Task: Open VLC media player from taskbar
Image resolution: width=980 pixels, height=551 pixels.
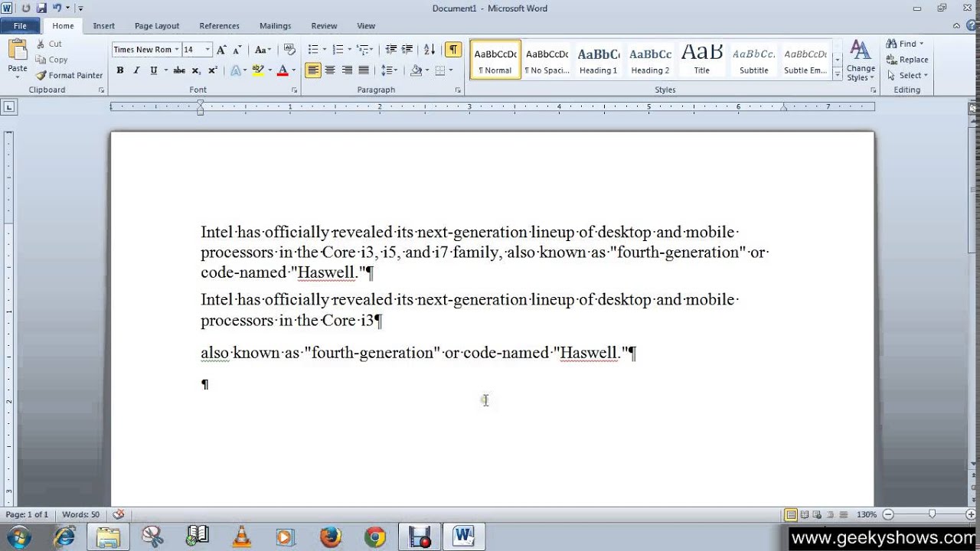Action: pos(241,536)
